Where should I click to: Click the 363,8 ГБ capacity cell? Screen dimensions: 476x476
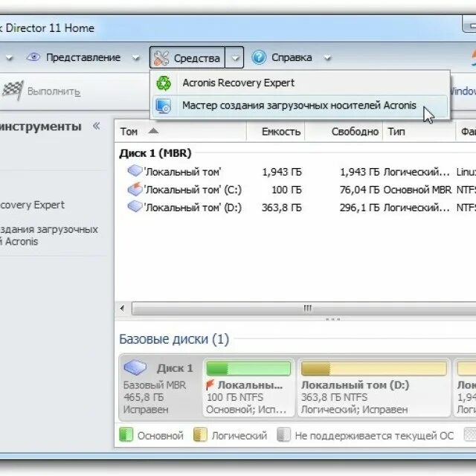click(x=282, y=208)
